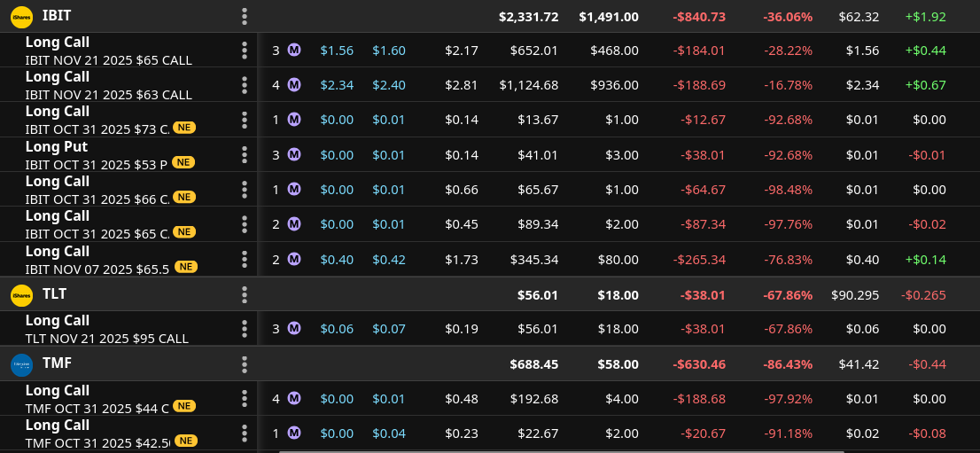This screenshot has width=980, height=453.
Task: Click bid price $2.34 on IBIT $63 call
Action: pos(337,85)
